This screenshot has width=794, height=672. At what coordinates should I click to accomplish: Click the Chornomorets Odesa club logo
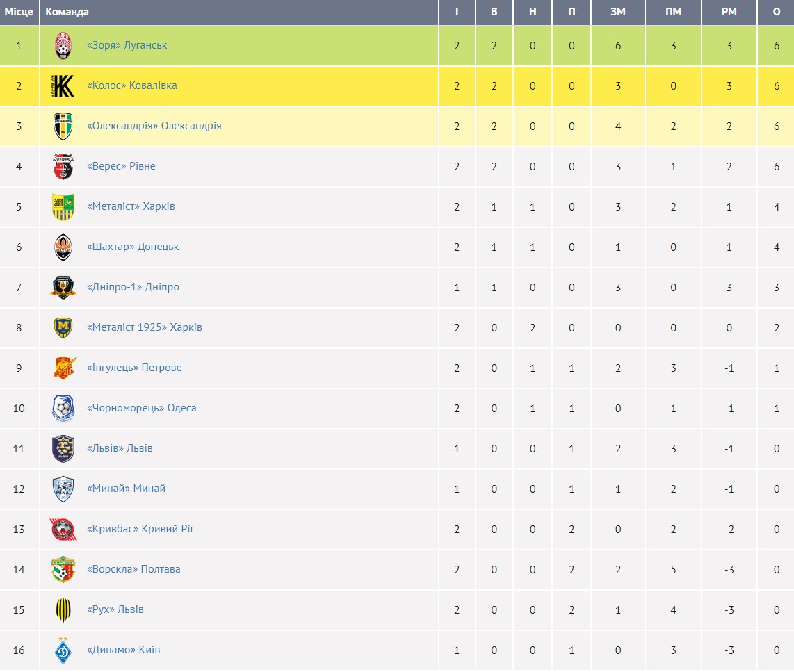point(63,409)
